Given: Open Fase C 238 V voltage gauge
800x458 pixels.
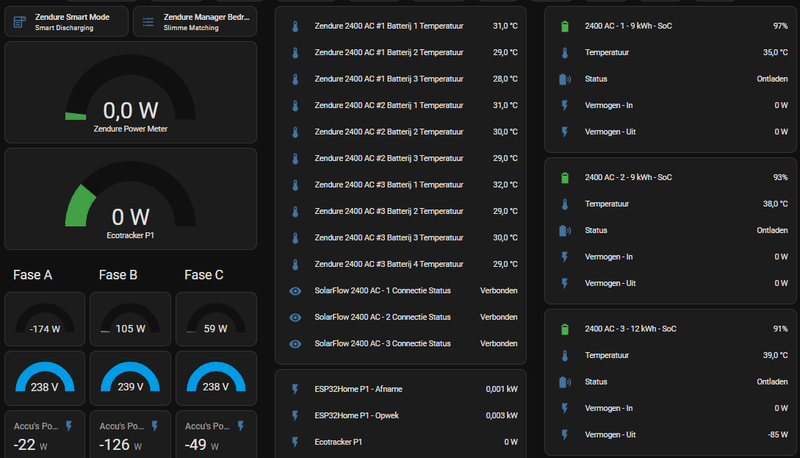Looking at the screenshot, I should coord(216,378).
